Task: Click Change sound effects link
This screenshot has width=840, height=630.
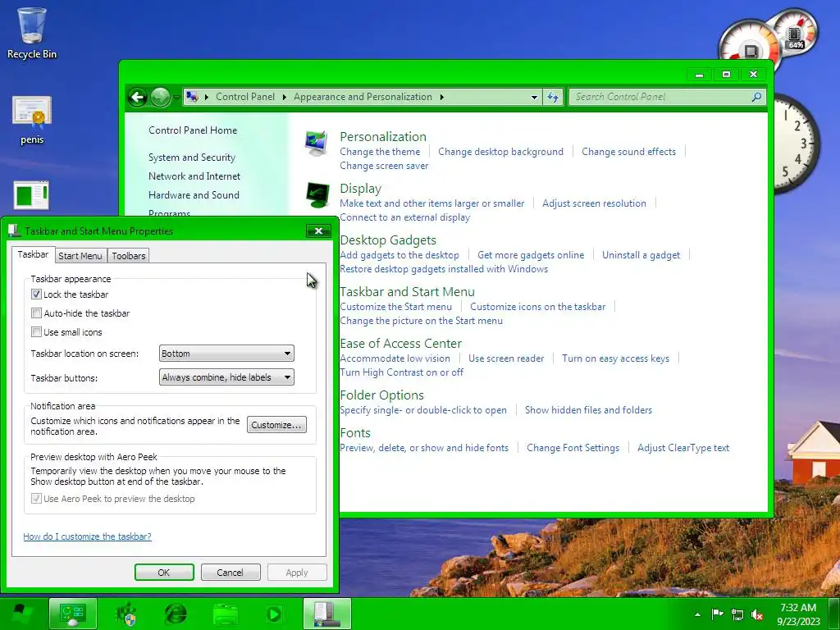Action: pyautogui.click(x=629, y=152)
